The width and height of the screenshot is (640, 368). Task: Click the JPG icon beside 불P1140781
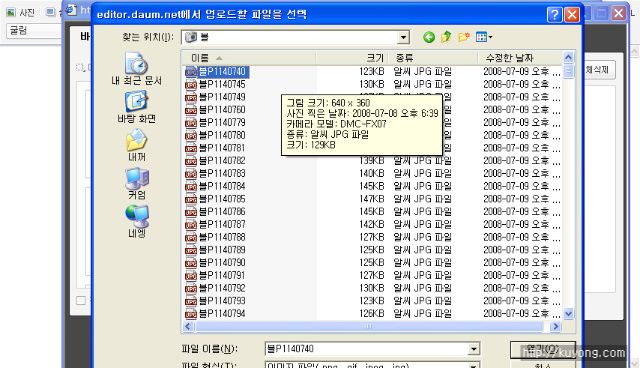[x=191, y=148]
